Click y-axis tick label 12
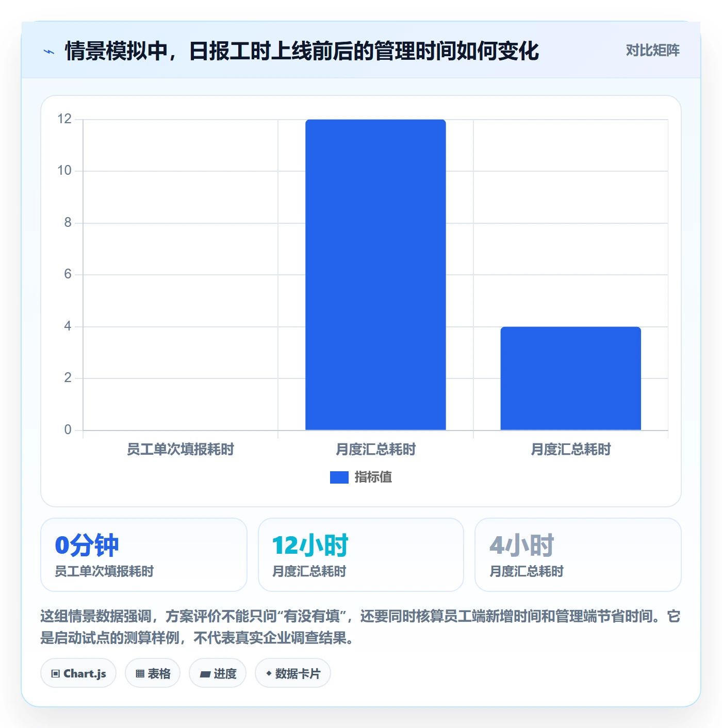Viewport: 722px width, 728px height. tap(64, 119)
